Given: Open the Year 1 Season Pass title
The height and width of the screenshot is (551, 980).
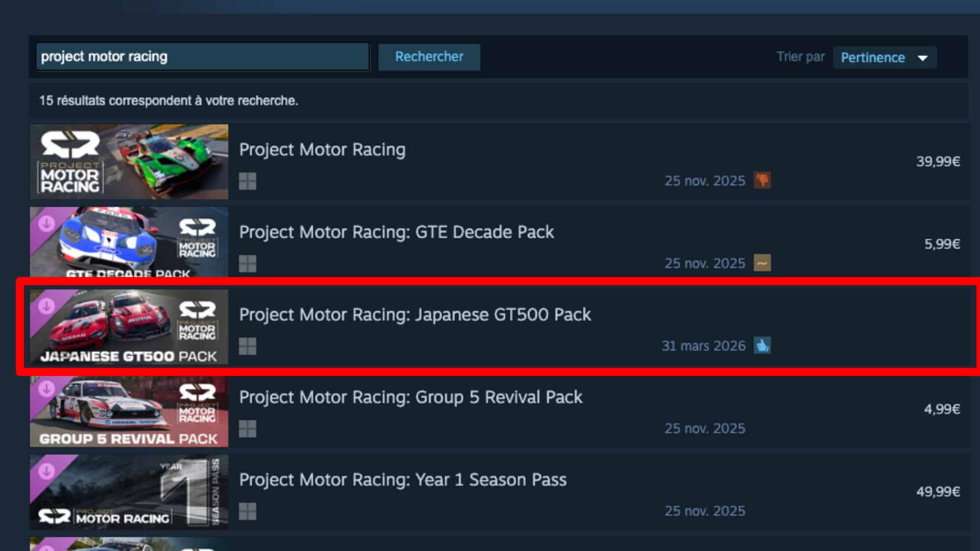Looking at the screenshot, I should [x=403, y=480].
